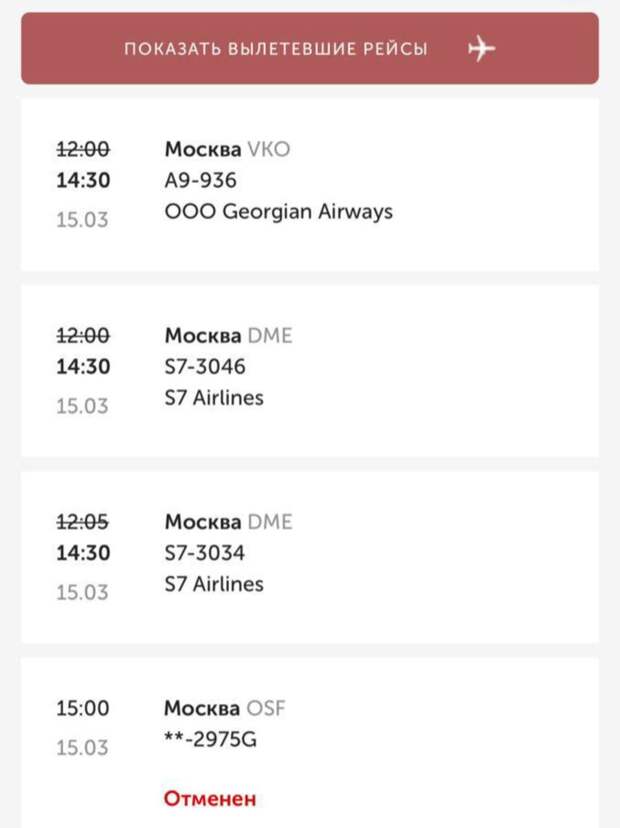
Task: Tap the crossed-out 12:00 time of the VKO flight
Action: coord(82,150)
